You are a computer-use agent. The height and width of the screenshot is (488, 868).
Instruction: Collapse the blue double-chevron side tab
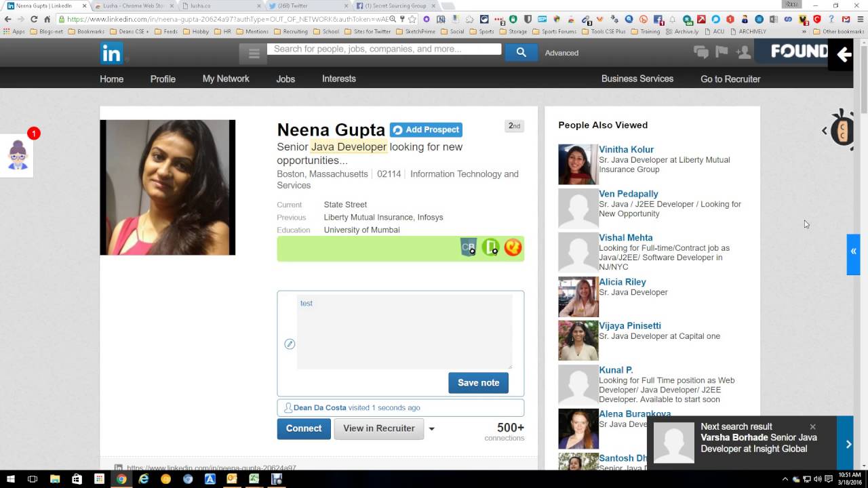click(x=853, y=254)
